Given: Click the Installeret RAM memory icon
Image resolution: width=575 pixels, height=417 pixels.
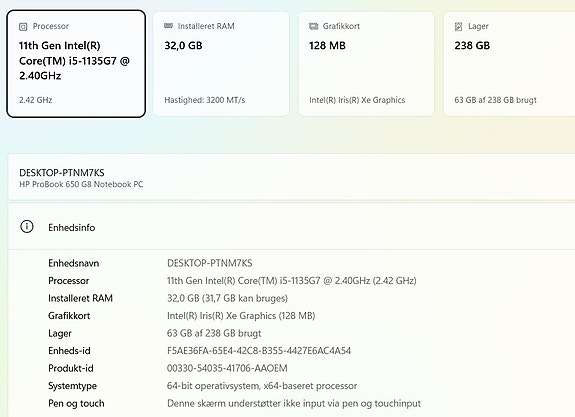Looking at the screenshot, I should click(x=168, y=26).
